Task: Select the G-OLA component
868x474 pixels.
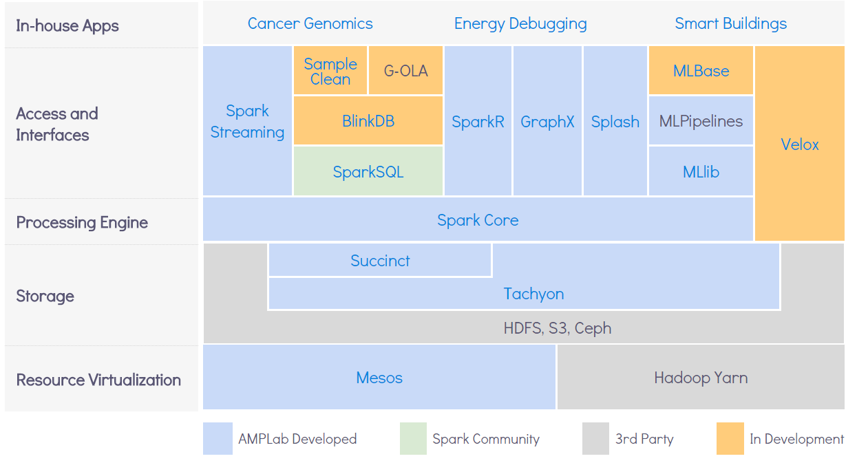Action: point(405,71)
